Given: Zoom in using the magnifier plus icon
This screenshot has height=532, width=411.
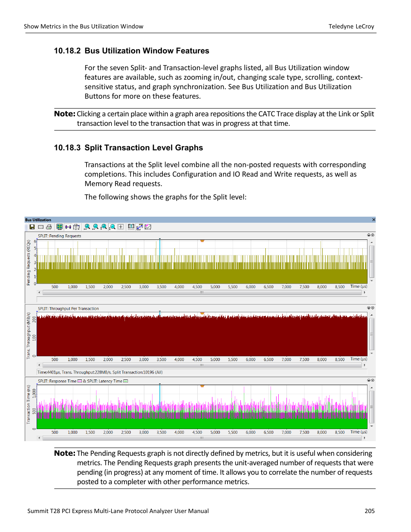Looking at the screenshot, I should pos(87,227).
